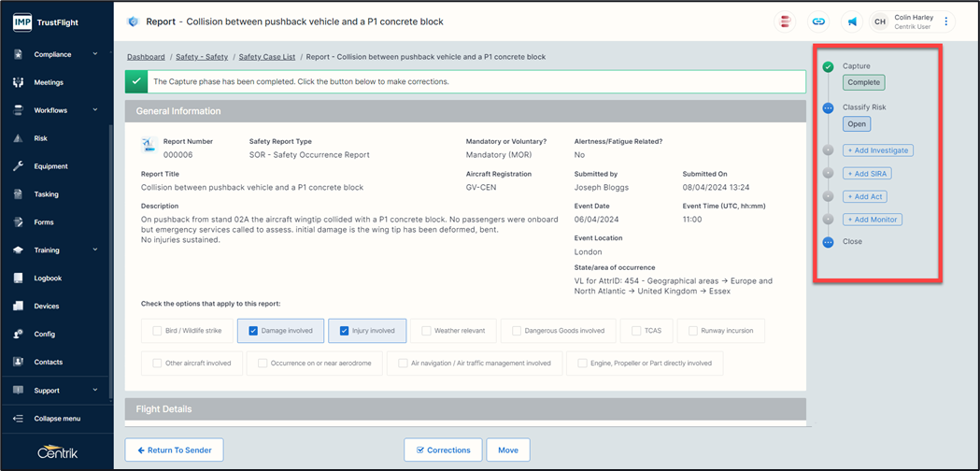Expand the Workflows submenu chevron
This screenshot has width=980, height=471.
pos(95,110)
